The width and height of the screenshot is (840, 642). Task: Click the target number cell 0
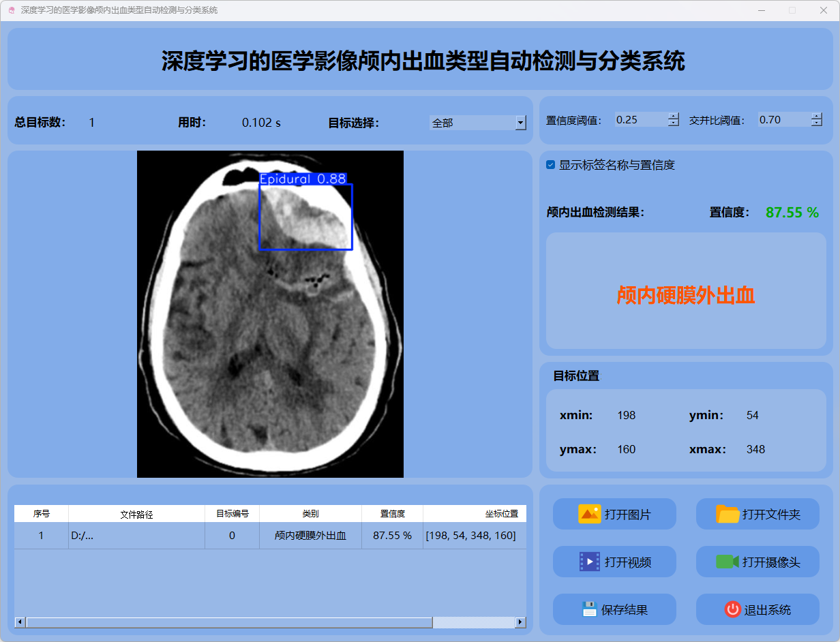coord(232,536)
